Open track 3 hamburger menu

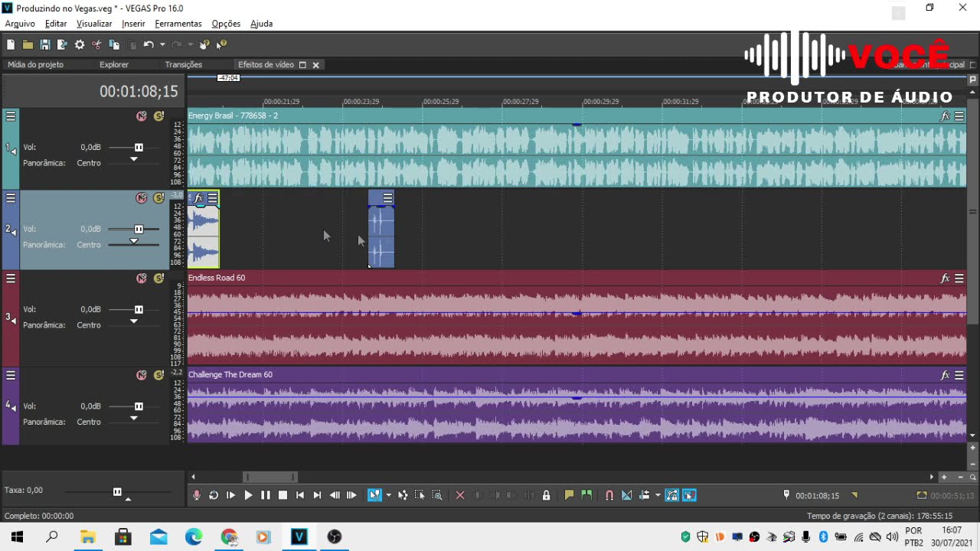click(11, 279)
